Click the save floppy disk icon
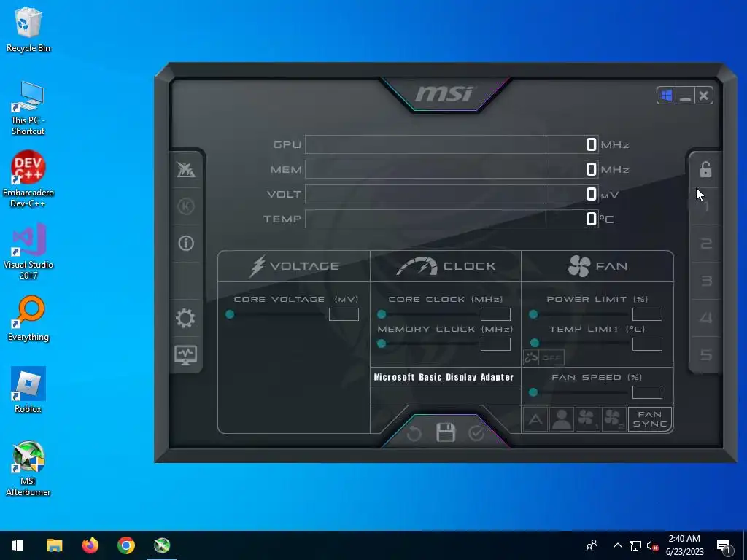The image size is (747, 560). [446, 432]
